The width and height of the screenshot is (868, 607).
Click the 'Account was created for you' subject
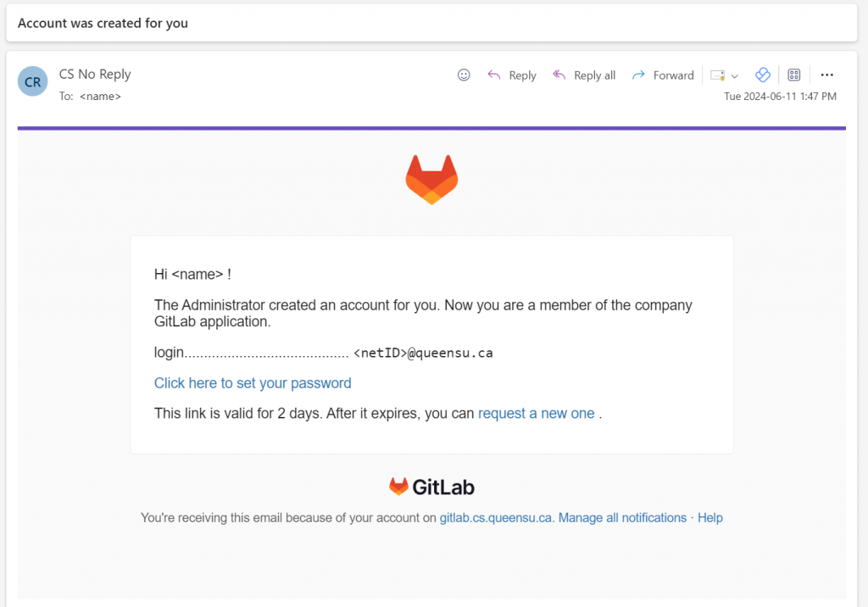pos(103,24)
